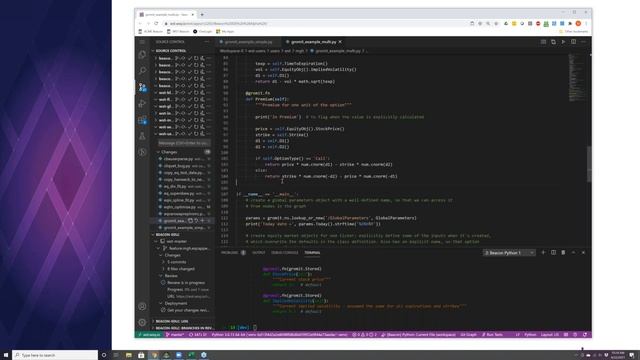Go back in the browser

[140, 24]
